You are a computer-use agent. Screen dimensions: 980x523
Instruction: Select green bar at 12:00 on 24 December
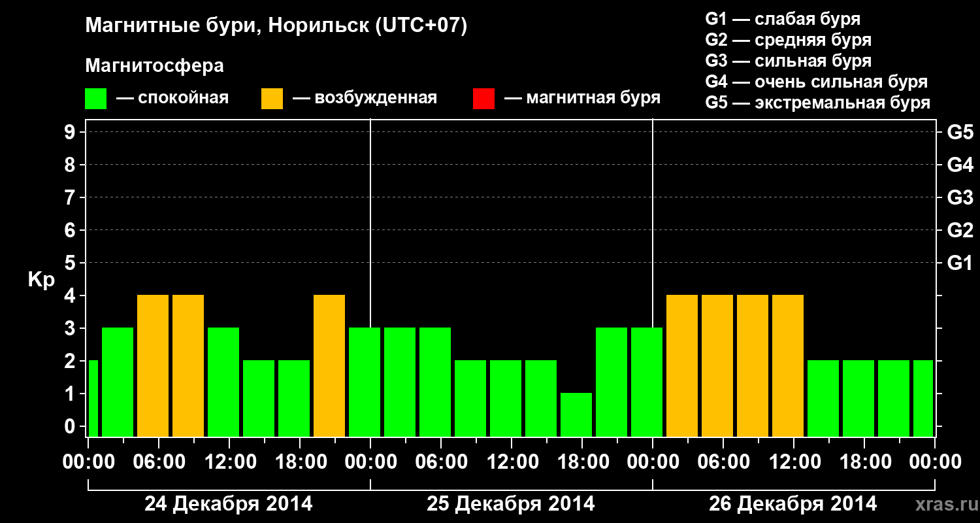(223, 382)
